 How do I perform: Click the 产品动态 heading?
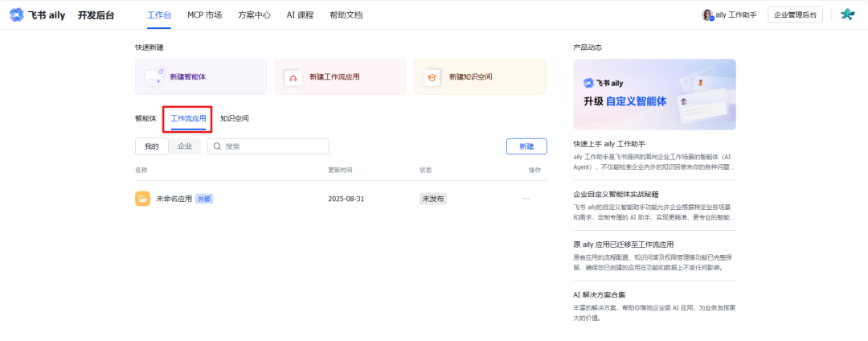click(x=588, y=47)
